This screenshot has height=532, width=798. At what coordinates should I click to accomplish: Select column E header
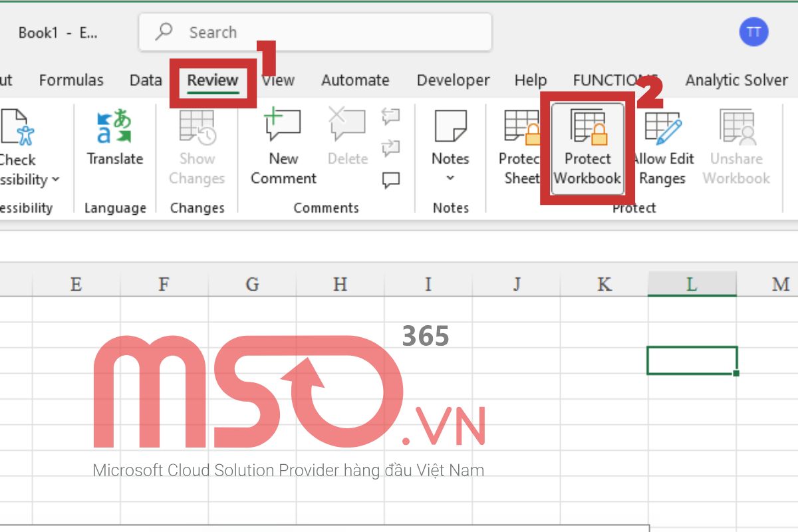pos(76,285)
